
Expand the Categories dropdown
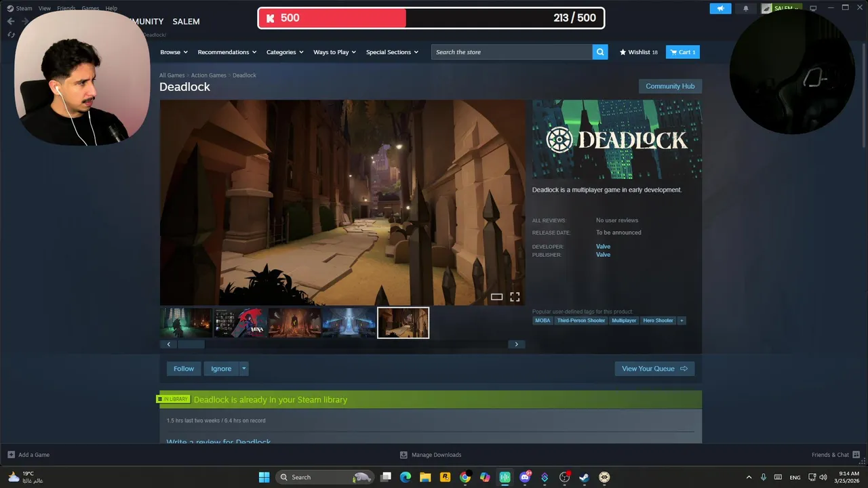285,52
